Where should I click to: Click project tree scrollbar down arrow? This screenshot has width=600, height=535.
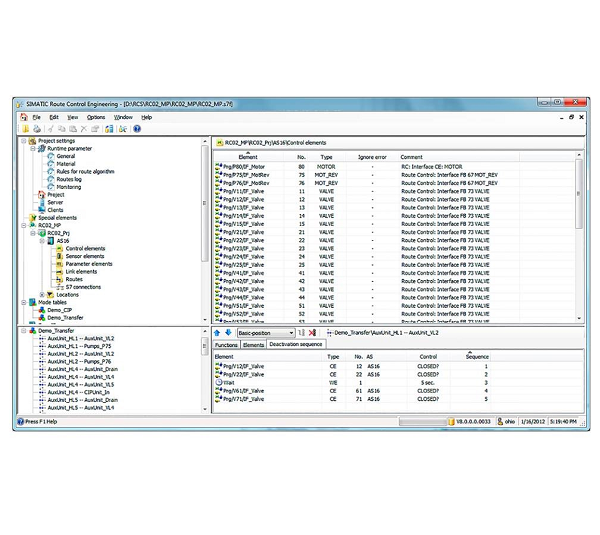(x=205, y=320)
